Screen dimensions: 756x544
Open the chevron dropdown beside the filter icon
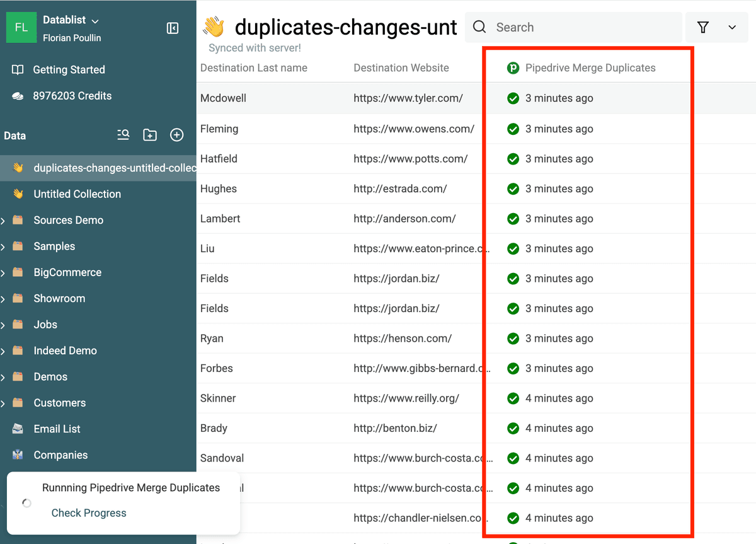[x=732, y=27]
